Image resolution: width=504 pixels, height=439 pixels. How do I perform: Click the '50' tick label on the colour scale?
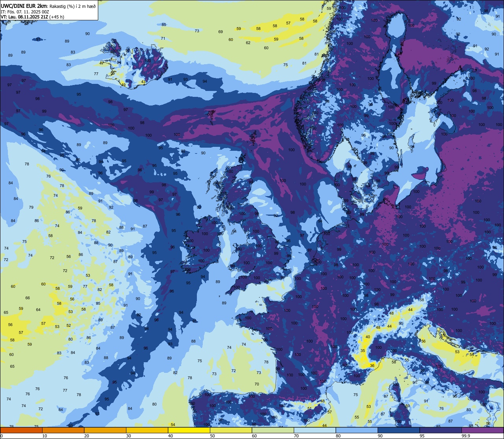click(x=212, y=436)
